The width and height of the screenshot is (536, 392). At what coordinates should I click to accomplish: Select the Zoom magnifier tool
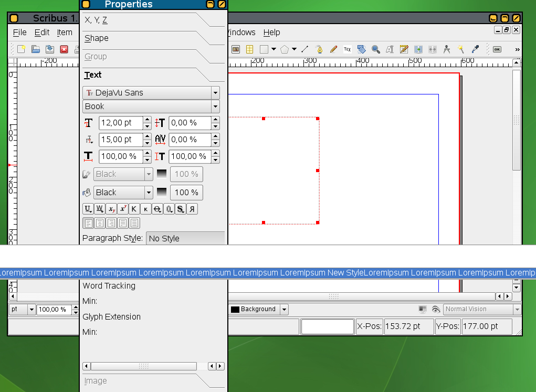[376, 49]
